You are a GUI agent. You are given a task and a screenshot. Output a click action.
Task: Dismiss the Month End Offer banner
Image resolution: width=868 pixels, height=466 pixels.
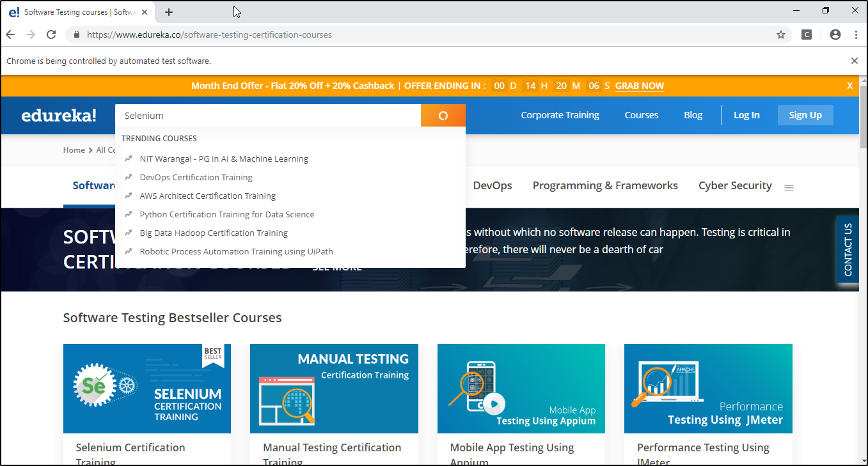click(x=849, y=86)
